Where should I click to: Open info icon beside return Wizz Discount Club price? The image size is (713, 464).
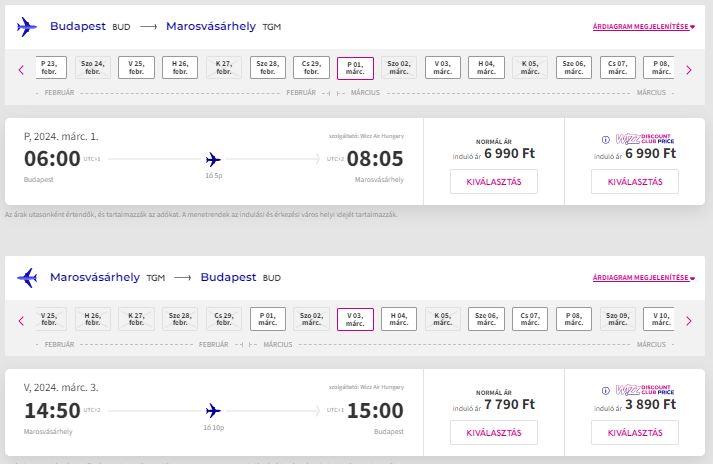click(x=605, y=391)
